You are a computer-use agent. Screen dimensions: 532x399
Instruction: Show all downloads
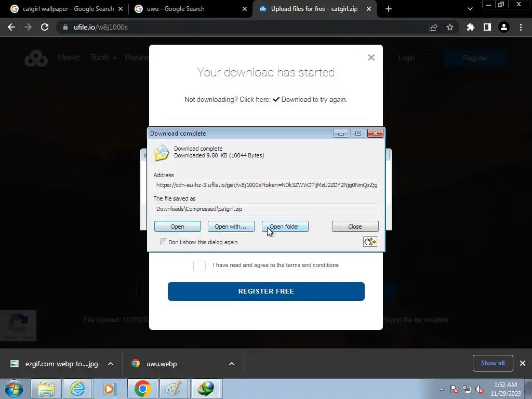493,363
